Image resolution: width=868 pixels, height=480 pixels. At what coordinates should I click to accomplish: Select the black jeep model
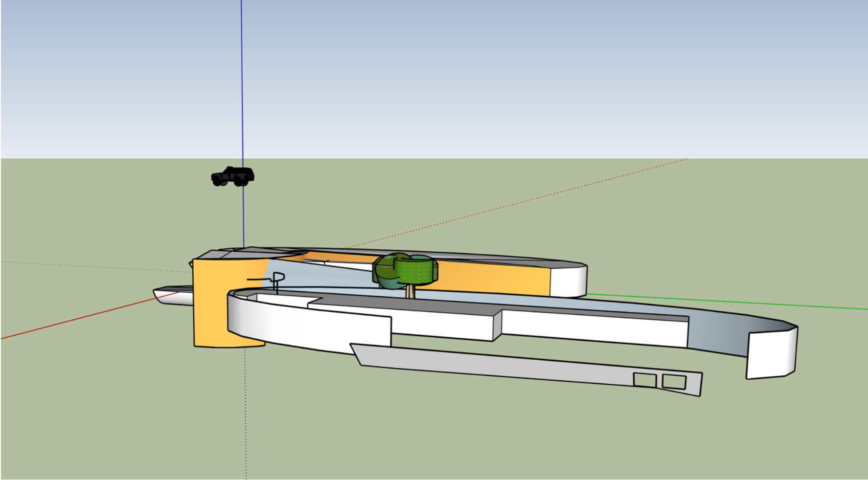(x=233, y=176)
